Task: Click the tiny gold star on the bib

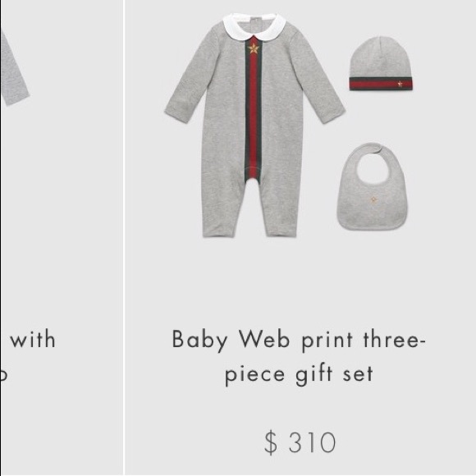Action: tap(373, 199)
